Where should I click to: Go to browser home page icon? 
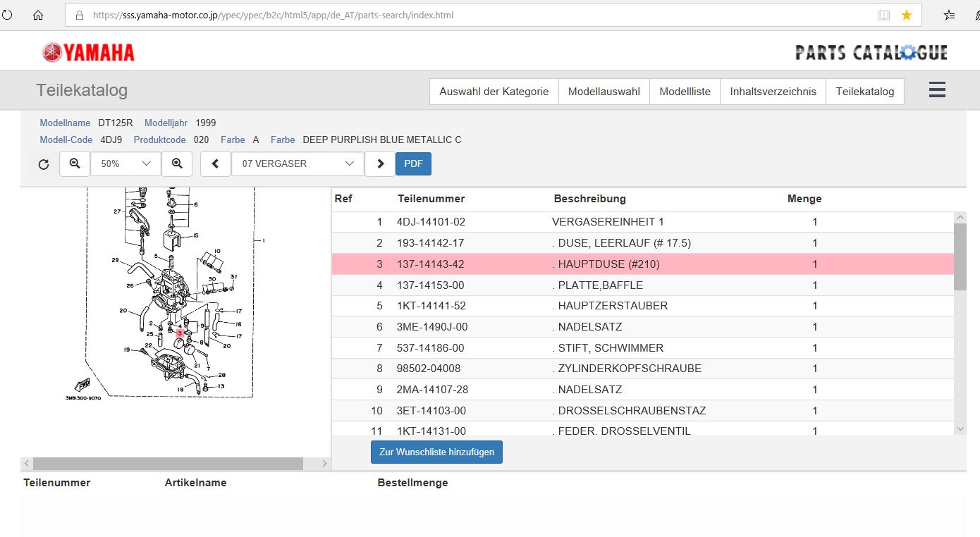[38, 15]
